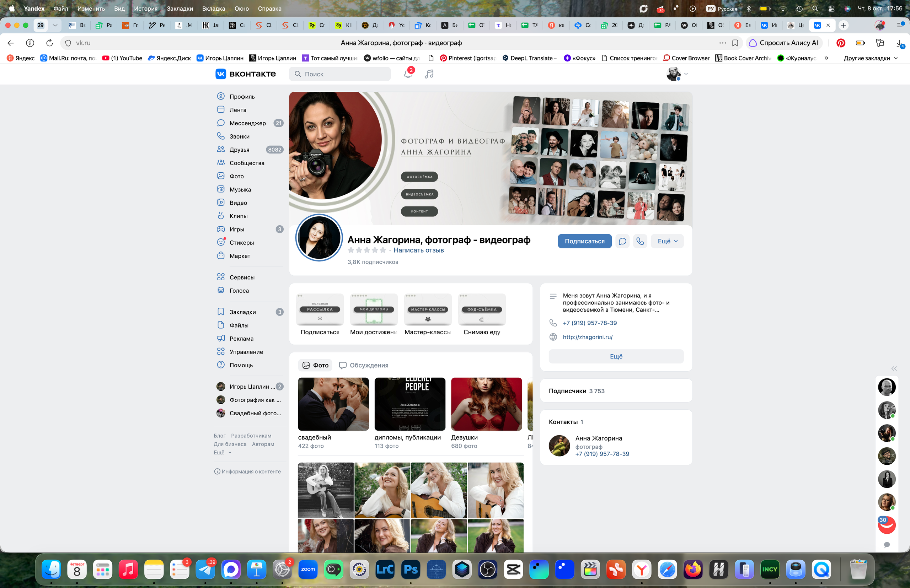910x588 pixels.
Task: Open Мастер-классы menu card
Action: point(428,315)
